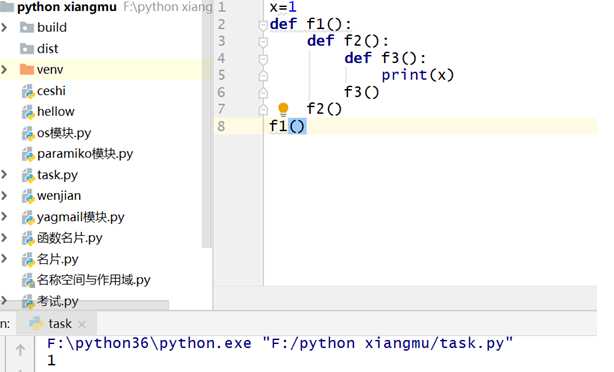
Task: Click the f2() call on line 7
Action: (x=324, y=108)
